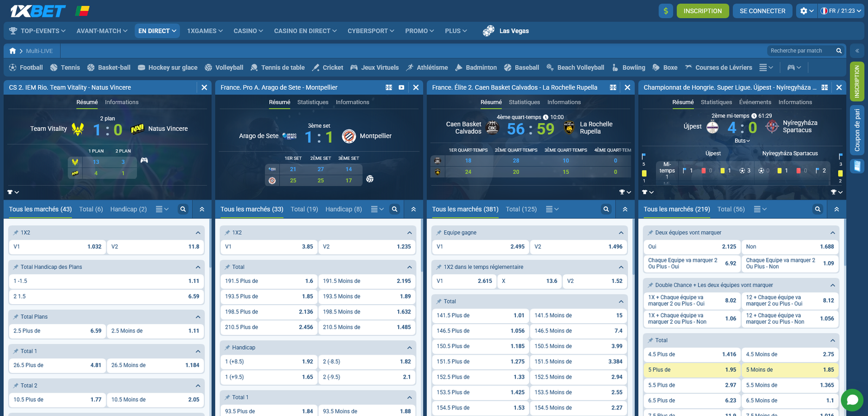The image size is (868, 416).
Task: Click the match search input field
Action: (801, 51)
